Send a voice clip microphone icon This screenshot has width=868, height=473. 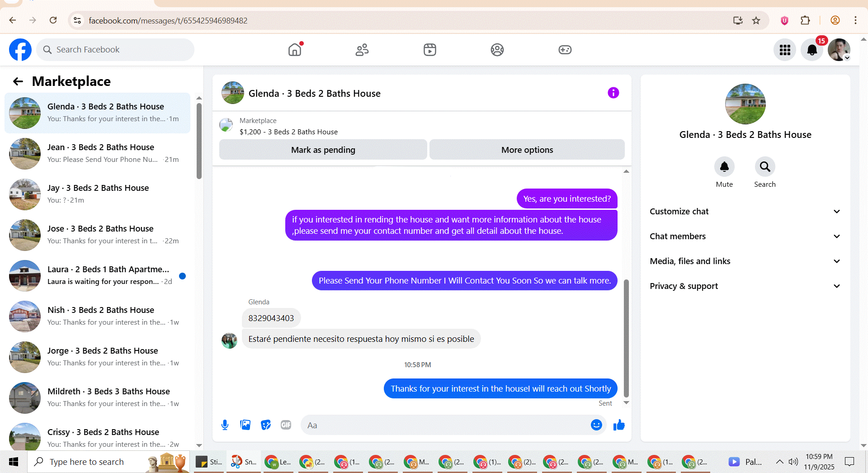pos(225,425)
